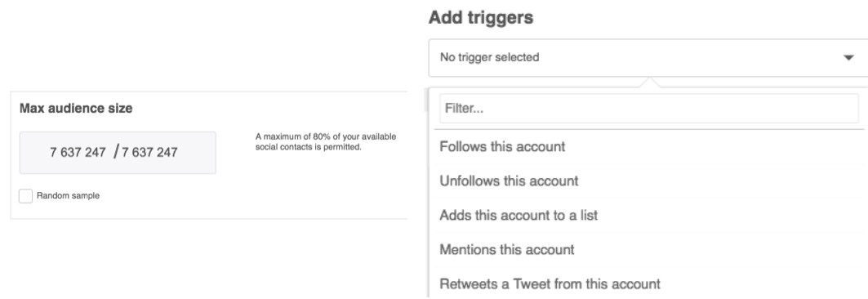The width and height of the screenshot is (868, 299).
Task: Select Follows this account trigger
Action: coord(649,147)
